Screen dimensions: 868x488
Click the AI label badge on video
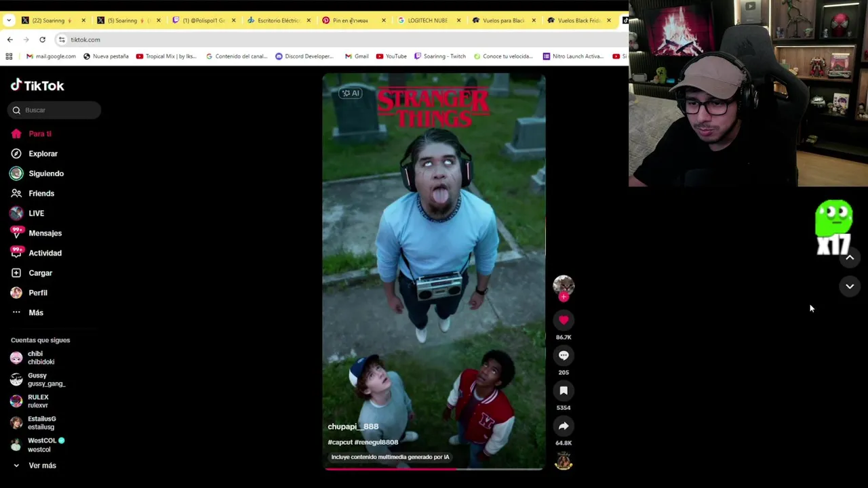(351, 93)
